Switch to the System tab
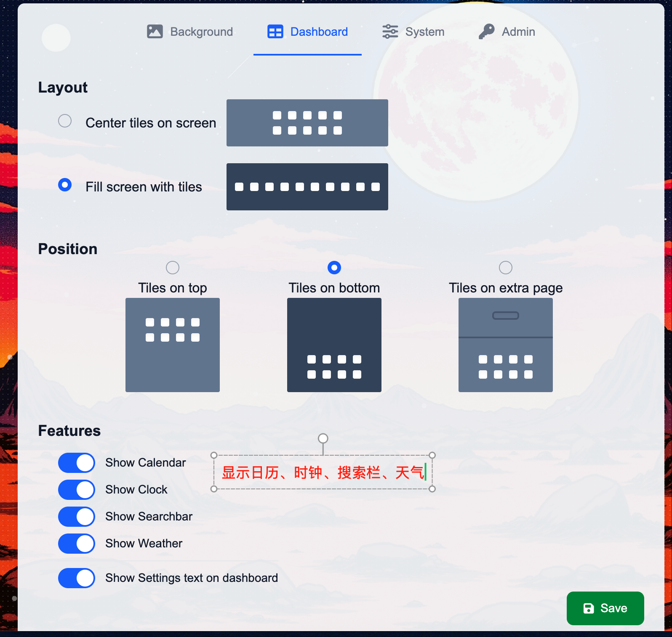672x637 pixels. [x=413, y=32]
